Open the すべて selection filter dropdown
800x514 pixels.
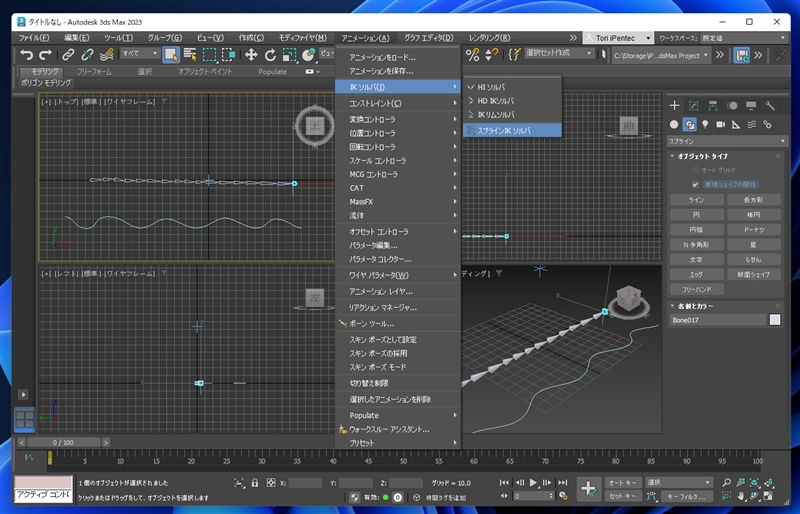140,53
